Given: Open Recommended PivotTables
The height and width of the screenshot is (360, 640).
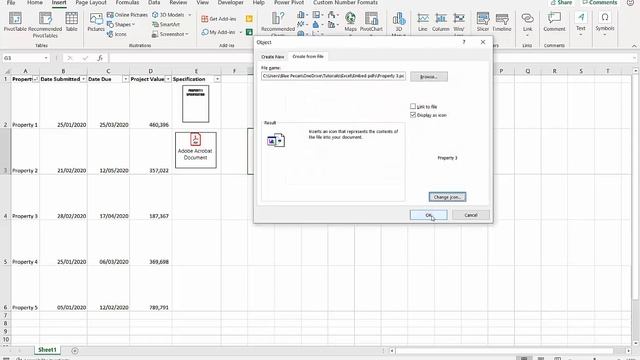Looking at the screenshot, I should (45, 24).
